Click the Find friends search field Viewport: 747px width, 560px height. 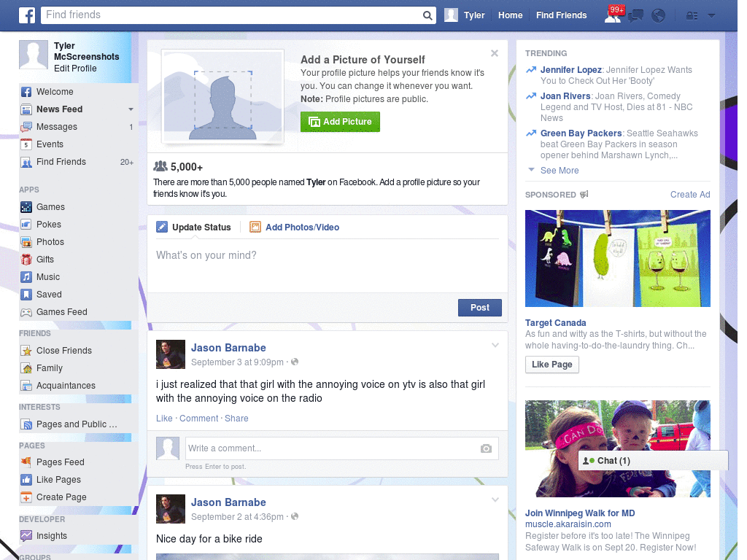232,15
